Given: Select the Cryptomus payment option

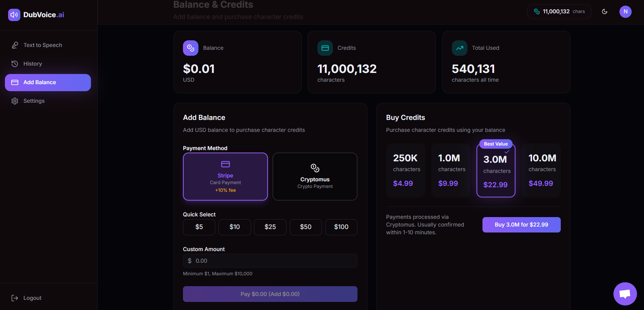Looking at the screenshot, I should click(x=314, y=176).
